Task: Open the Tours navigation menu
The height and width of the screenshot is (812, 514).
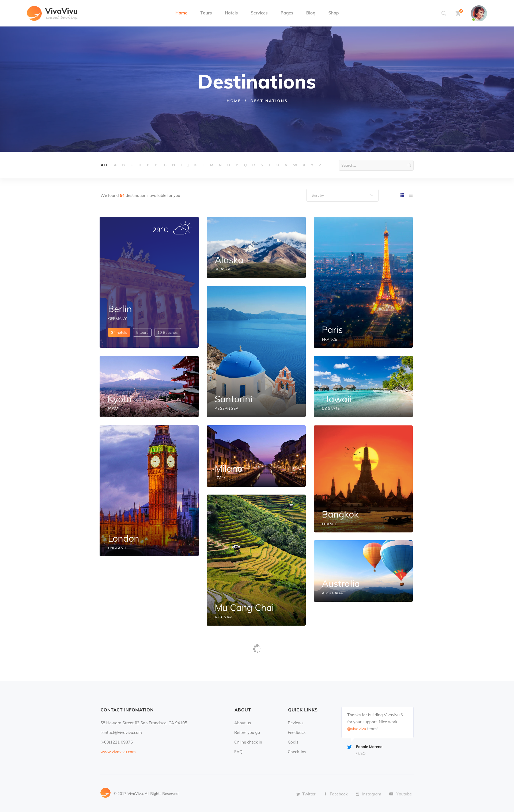Action: pos(206,13)
